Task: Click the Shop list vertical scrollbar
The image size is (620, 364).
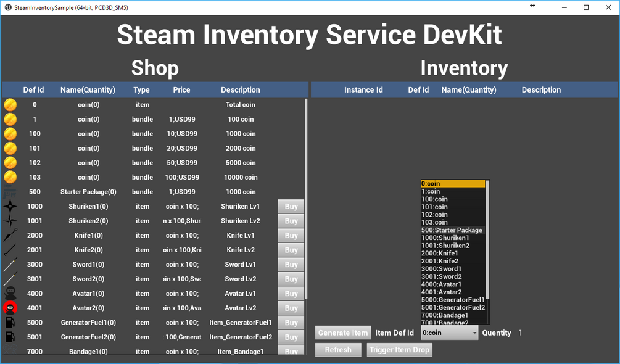Action: click(307, 199)
